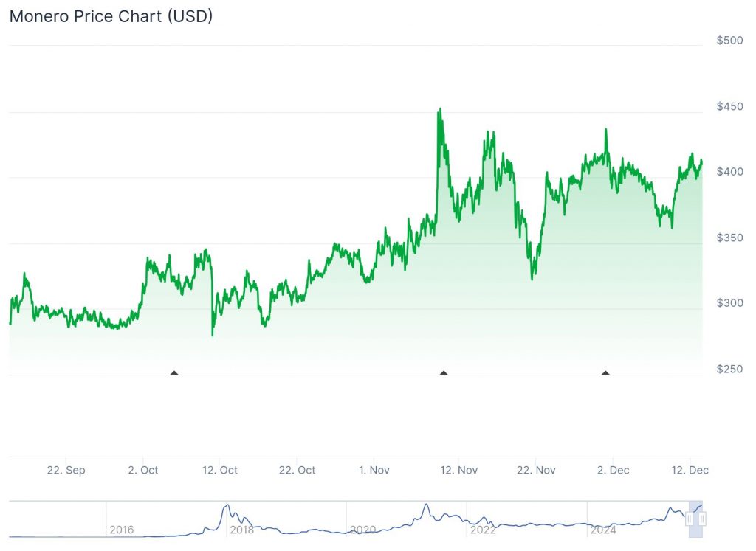756x551 pixels.
Task: Click the event marker near early October
Action: 174,372
